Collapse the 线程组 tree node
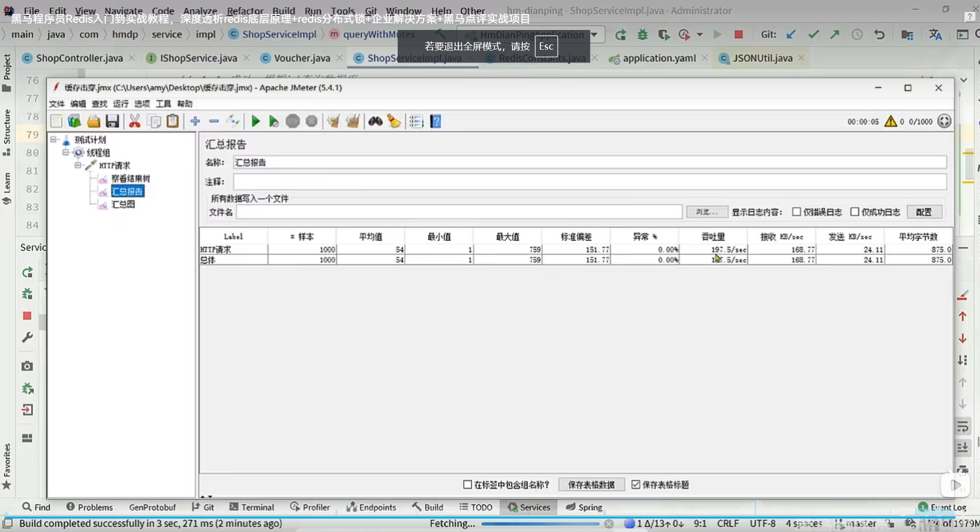 (x=66, y=153)
